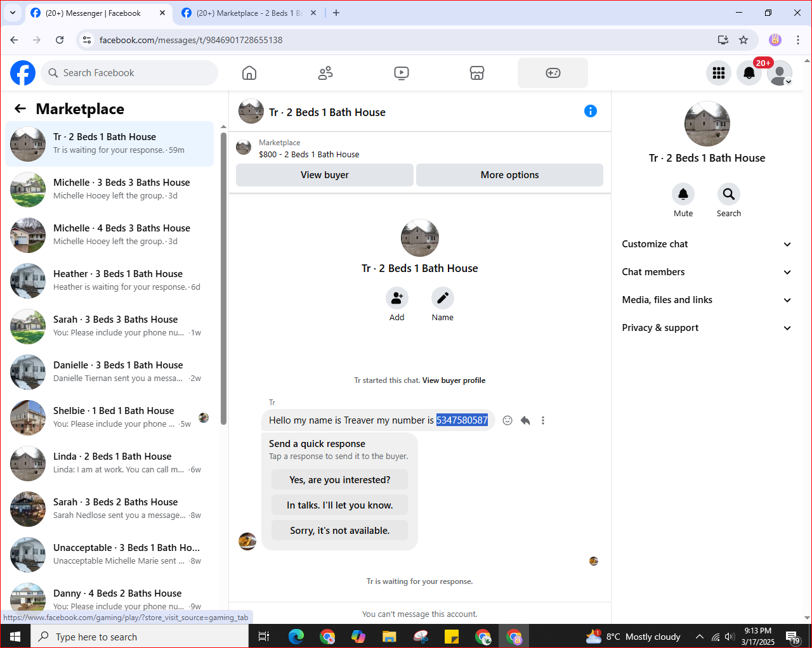
Task: Open Sticky Notes from the taskbar
Action: pos(452,637)
